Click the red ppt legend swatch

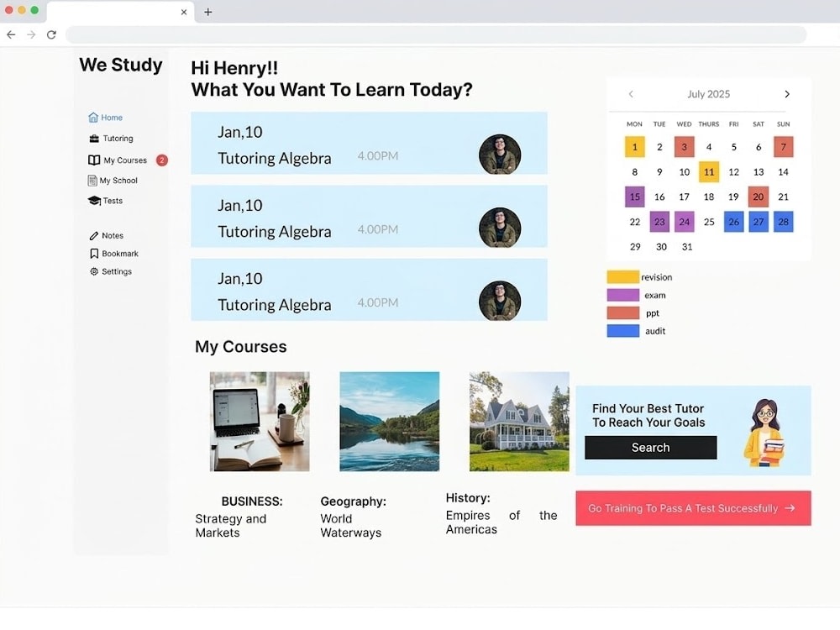point(623,312)
